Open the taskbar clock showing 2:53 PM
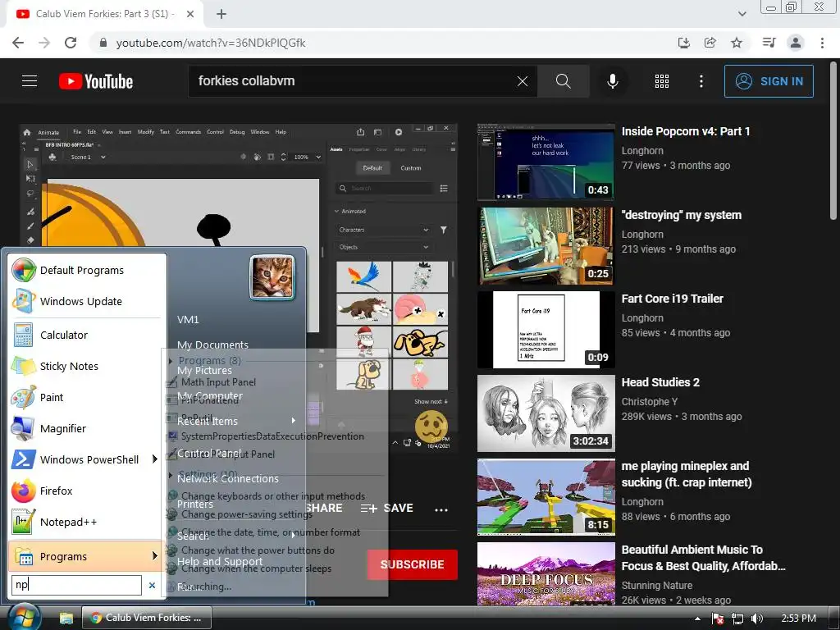Viewport: 840px width, 630px height. 799,619
